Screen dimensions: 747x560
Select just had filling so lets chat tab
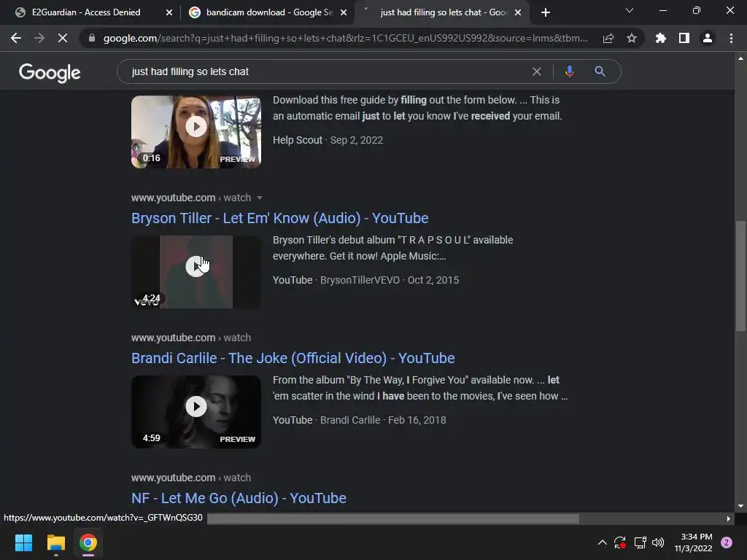(x=441, y=12)
